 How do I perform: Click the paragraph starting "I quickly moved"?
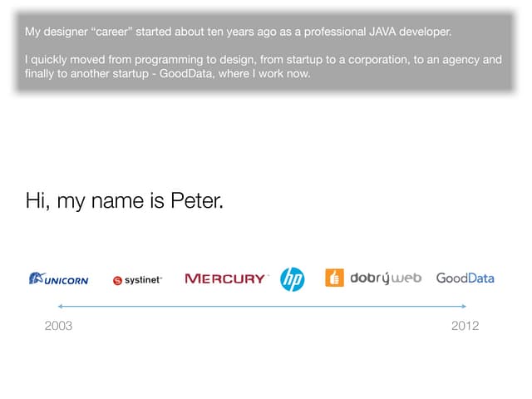point(263,66)
